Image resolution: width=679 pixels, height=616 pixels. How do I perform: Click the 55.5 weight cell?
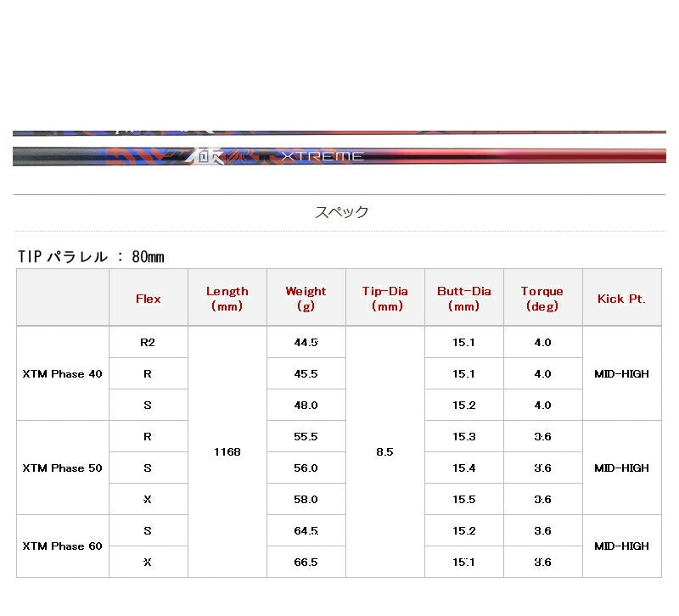[x=306, y=437]
